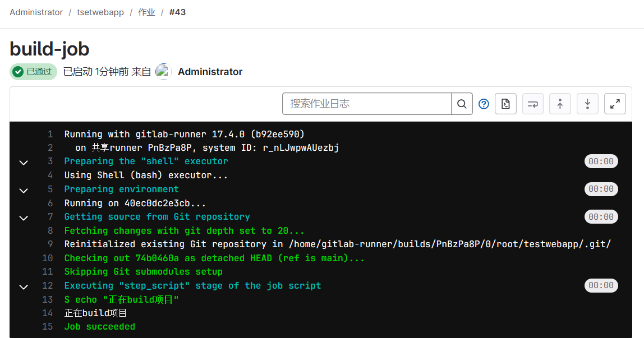The width and height of the screenshot is (644, 338).
Task: Collapse 'Preparing environment' section
Action: 24,191
